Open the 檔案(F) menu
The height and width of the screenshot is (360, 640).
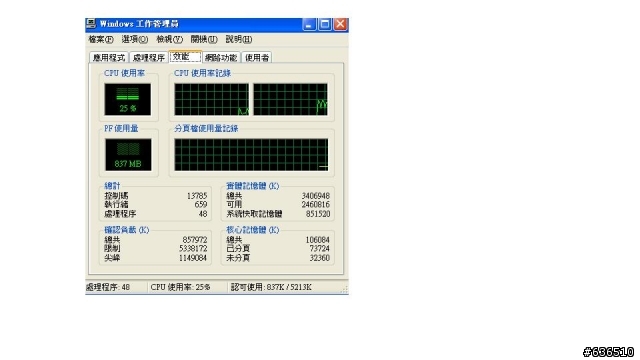(101, 39)
